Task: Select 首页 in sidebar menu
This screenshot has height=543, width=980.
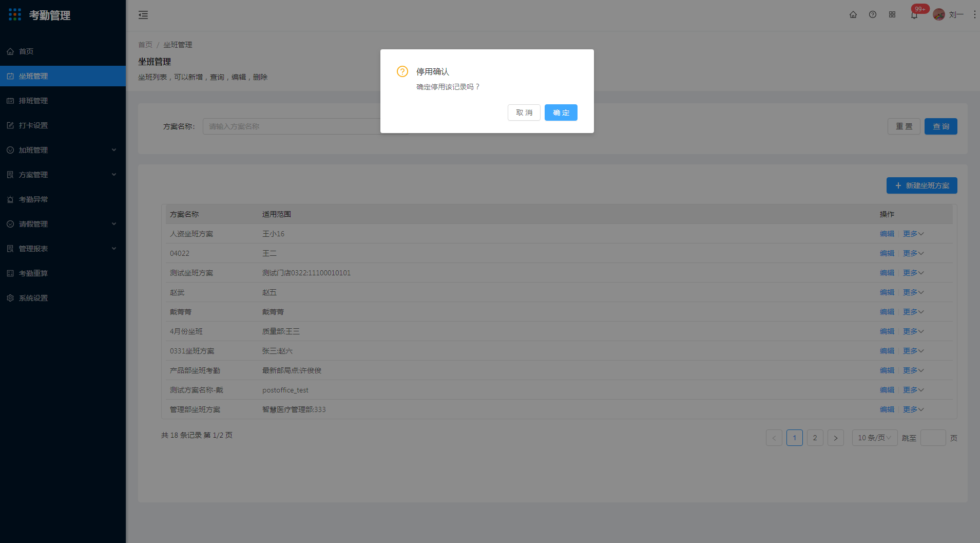Action: (63, 51)
